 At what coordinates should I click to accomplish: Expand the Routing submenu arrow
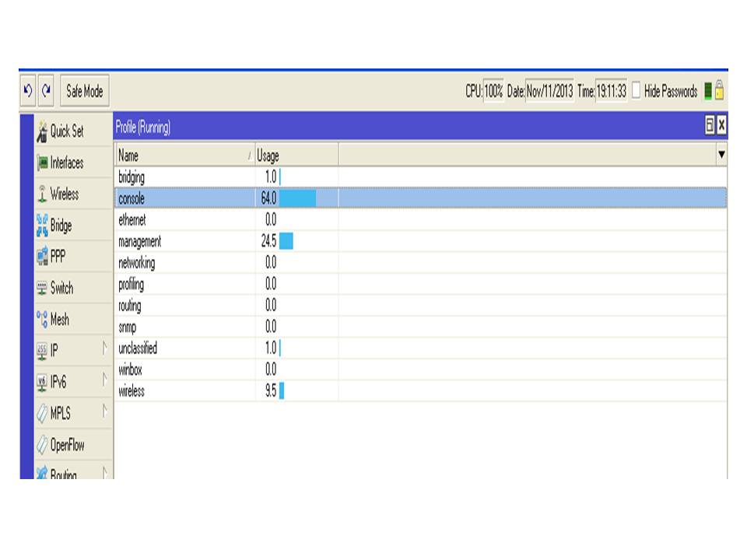(x=105, y=472)
